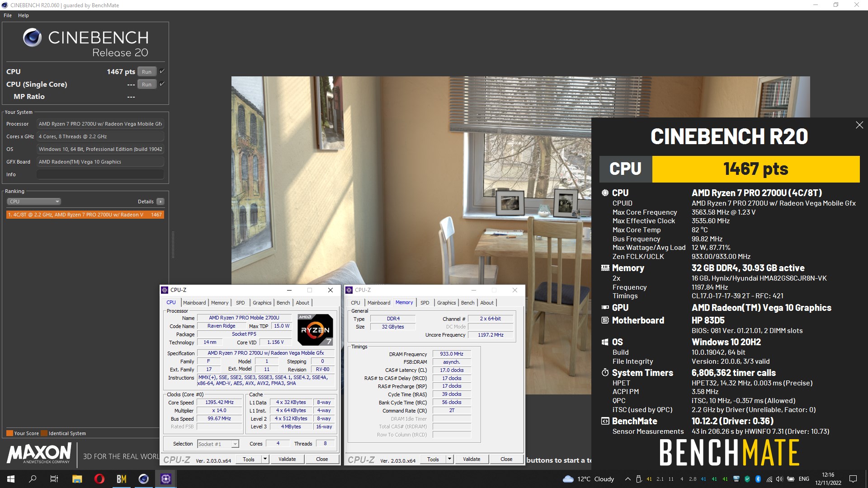Image resolution: width=868 pixels, height=488 pixels.
Task: Switch to SPD tab in CPU-Z CPU window
Action: [x=241, y=303]
